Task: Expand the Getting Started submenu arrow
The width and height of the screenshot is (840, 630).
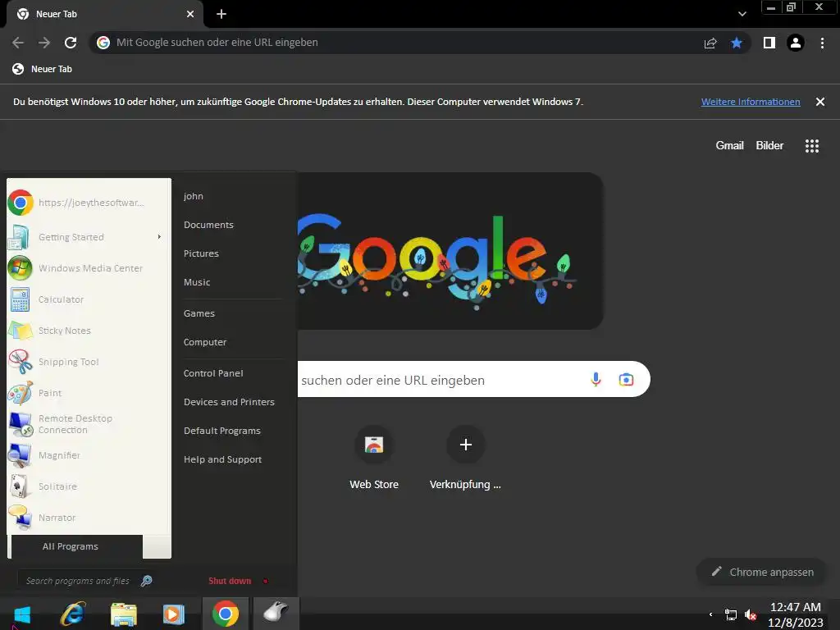Action: [159, 237]
